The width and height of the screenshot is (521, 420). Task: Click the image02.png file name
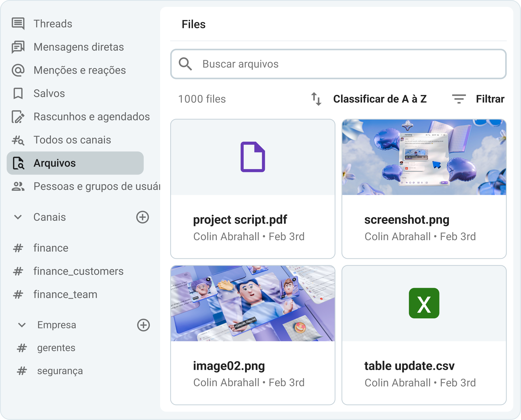[x=229, y=366]
